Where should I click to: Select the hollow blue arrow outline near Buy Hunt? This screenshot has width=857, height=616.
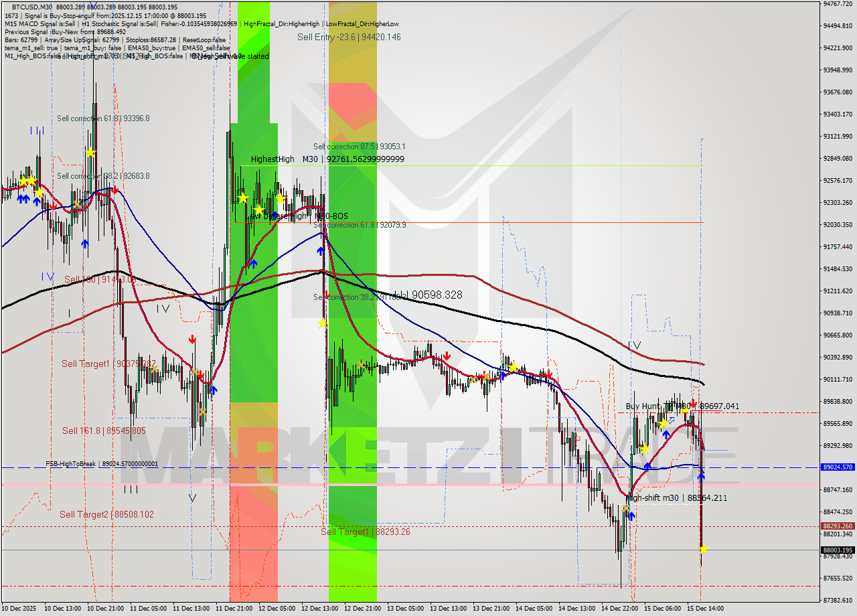click(672, 420)
